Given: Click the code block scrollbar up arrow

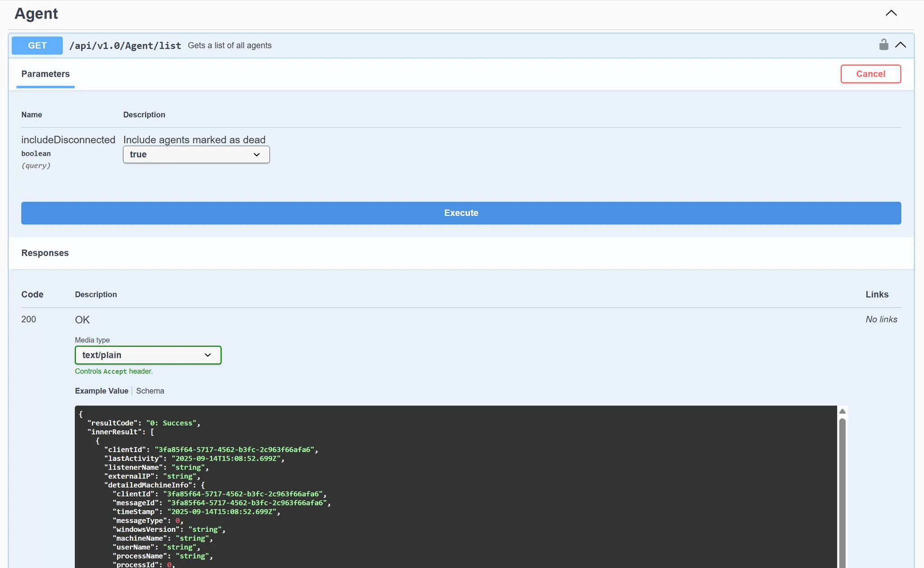Looking at the screenshot, I should click(x=842, y=411).
